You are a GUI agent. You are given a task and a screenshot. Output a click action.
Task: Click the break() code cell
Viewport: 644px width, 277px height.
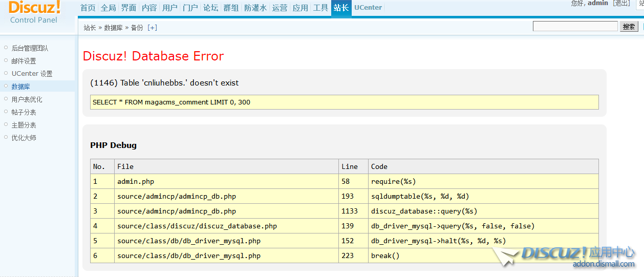point(483,255)
